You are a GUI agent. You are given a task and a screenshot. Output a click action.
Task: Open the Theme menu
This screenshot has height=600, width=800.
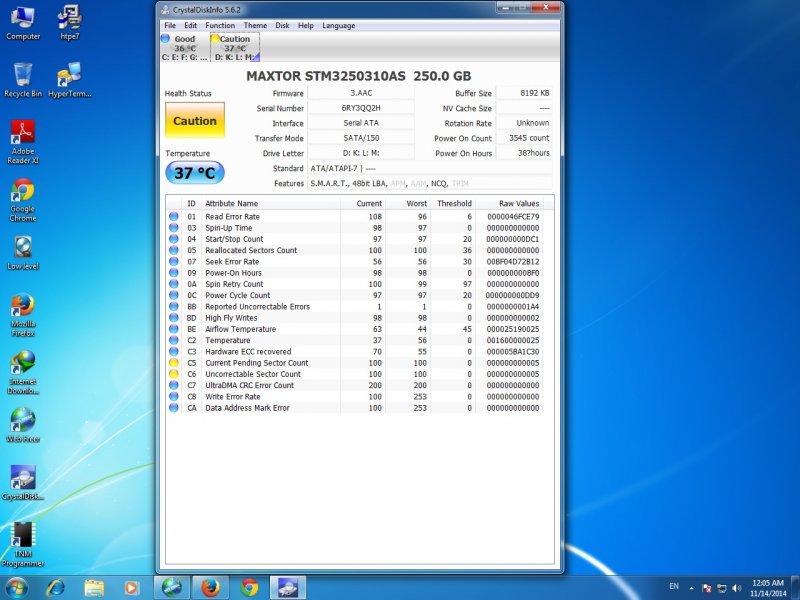[x=255, y=26]
